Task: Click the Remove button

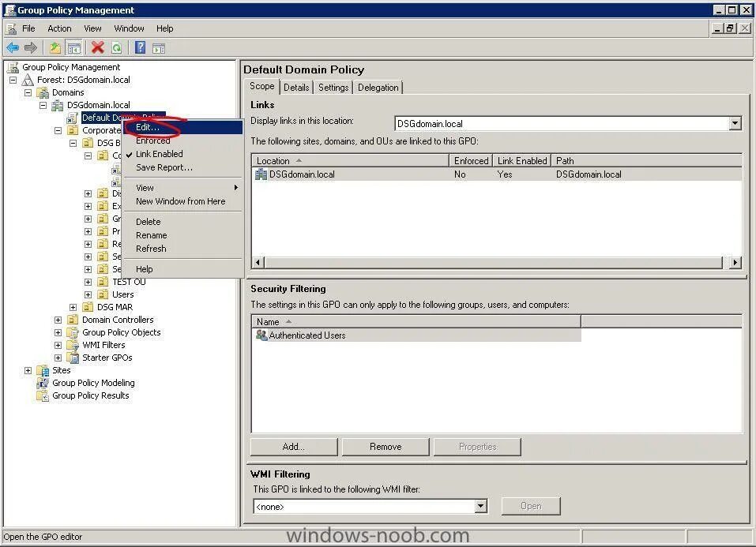Action: (386, 447)
